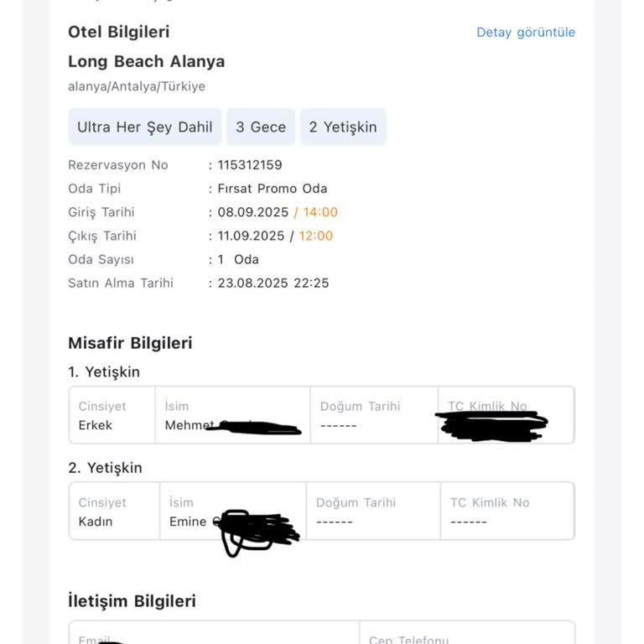Click the alanya/Antalya/Türkiye location text
The image size is (644, 644).
point(137,86)
